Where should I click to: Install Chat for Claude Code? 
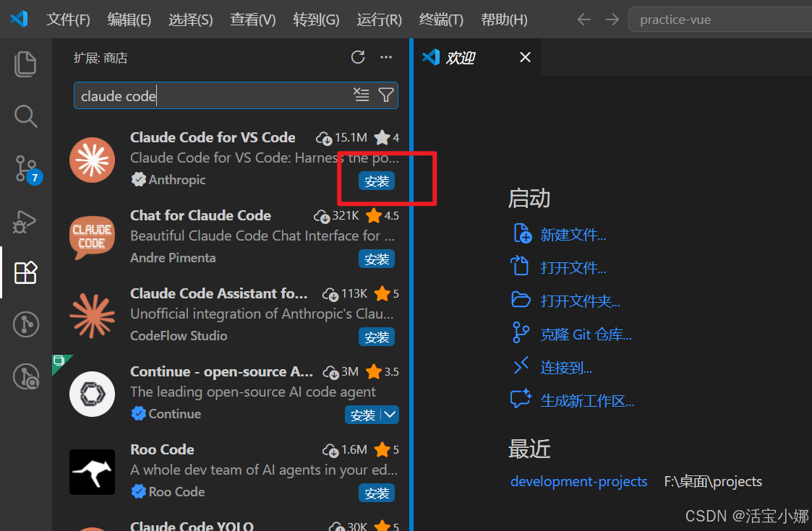click(x=377, y=259)
